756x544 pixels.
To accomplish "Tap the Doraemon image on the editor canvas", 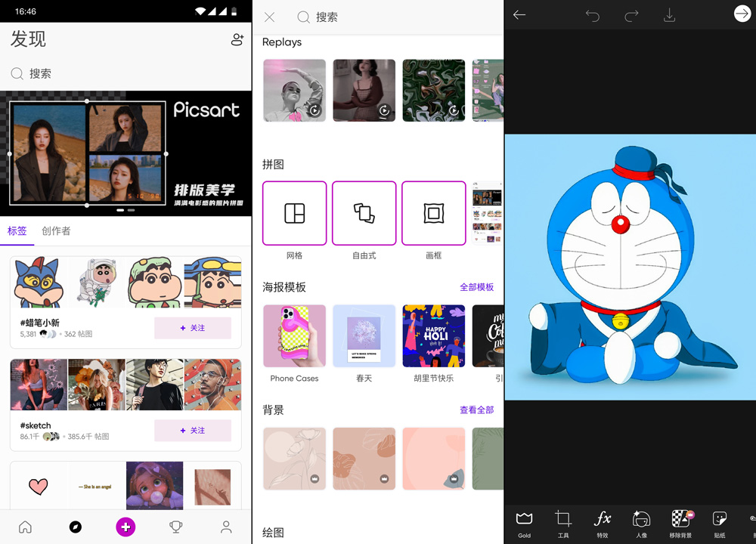I will tap(631, 267).
